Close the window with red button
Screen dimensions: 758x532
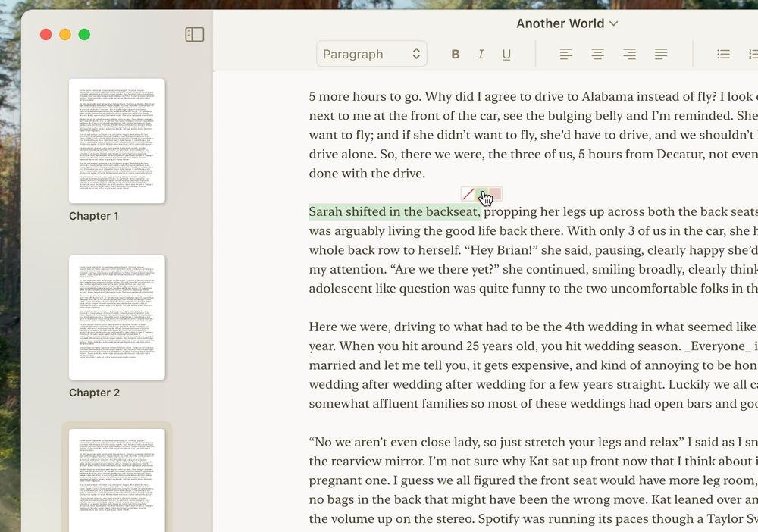[46, 34]
